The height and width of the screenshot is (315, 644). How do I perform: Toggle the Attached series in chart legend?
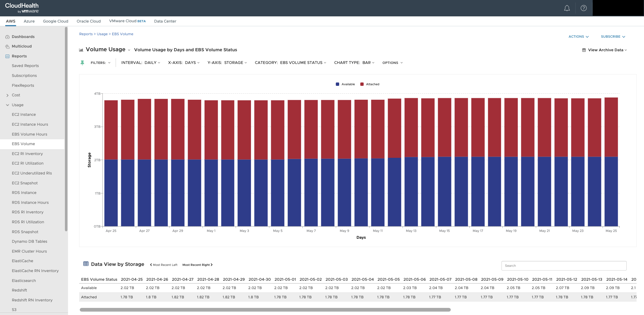coord(370,84)
